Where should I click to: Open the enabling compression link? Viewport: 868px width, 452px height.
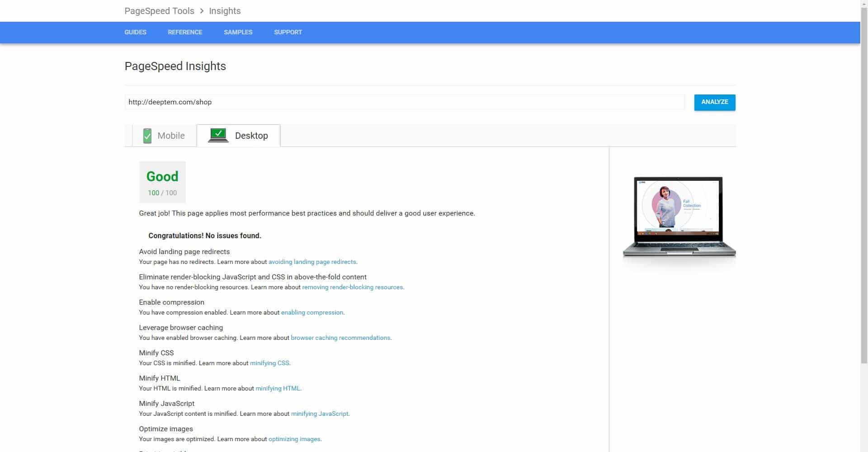pos(312,312)
